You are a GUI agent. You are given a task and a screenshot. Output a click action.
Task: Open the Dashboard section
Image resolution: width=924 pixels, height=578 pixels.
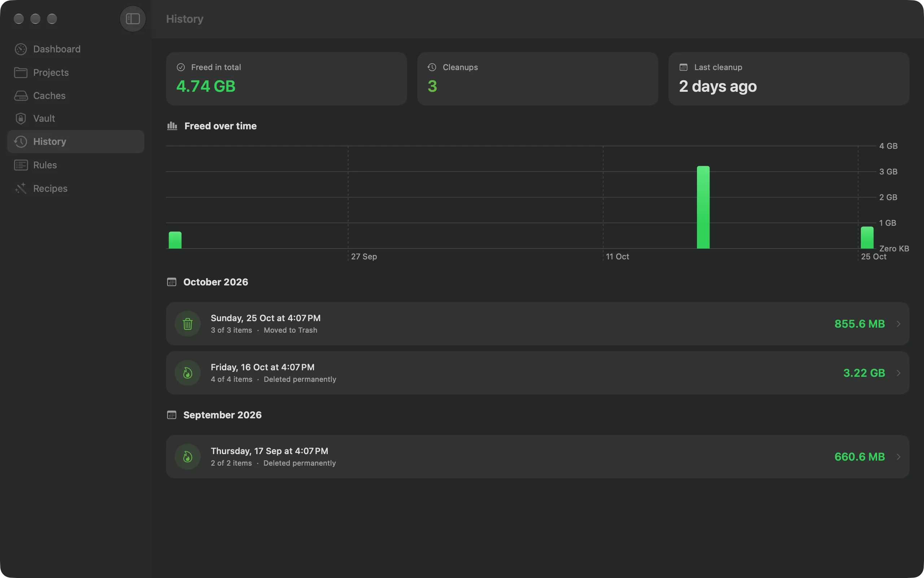coord(75,49)
